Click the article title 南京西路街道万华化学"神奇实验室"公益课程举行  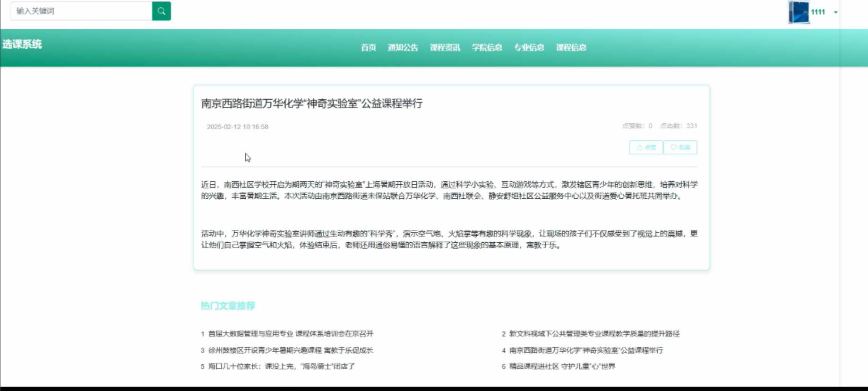[x=312, y=103]
